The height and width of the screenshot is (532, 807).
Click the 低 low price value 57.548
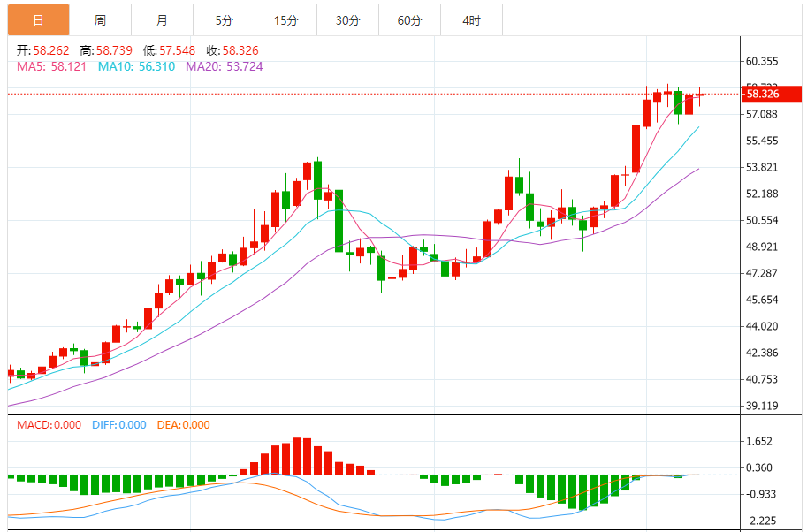tap(177, 51)
